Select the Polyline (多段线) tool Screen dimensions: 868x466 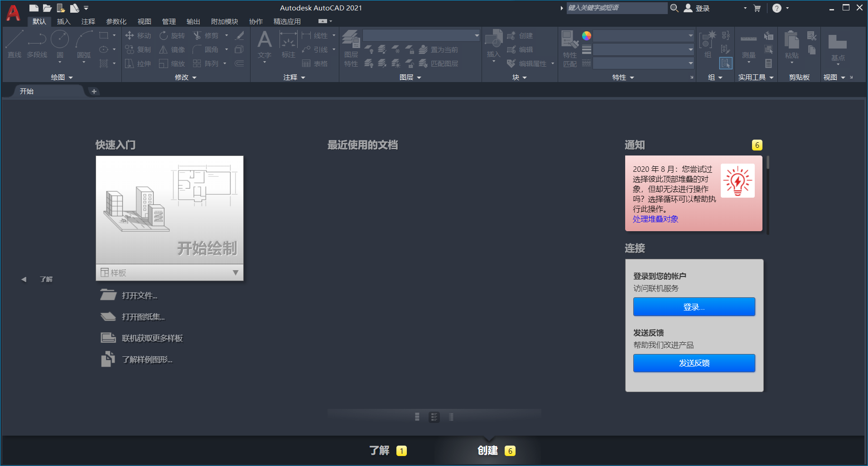click(37, 44)
